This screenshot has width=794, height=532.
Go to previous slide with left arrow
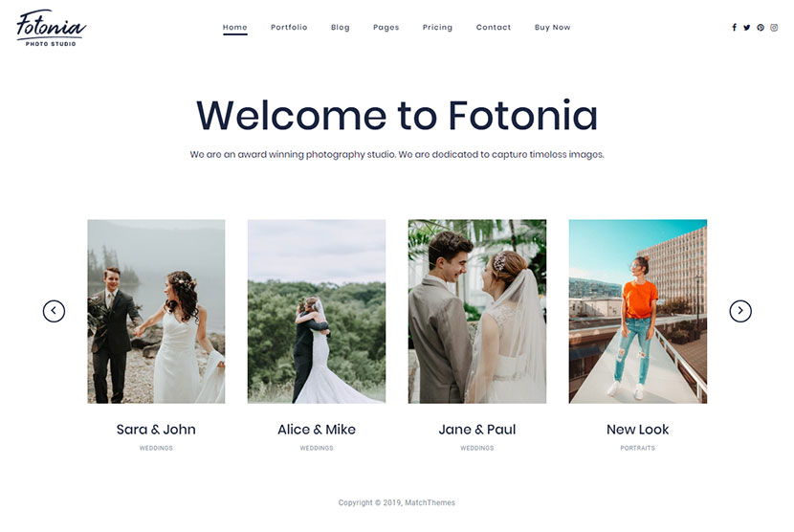54,311
